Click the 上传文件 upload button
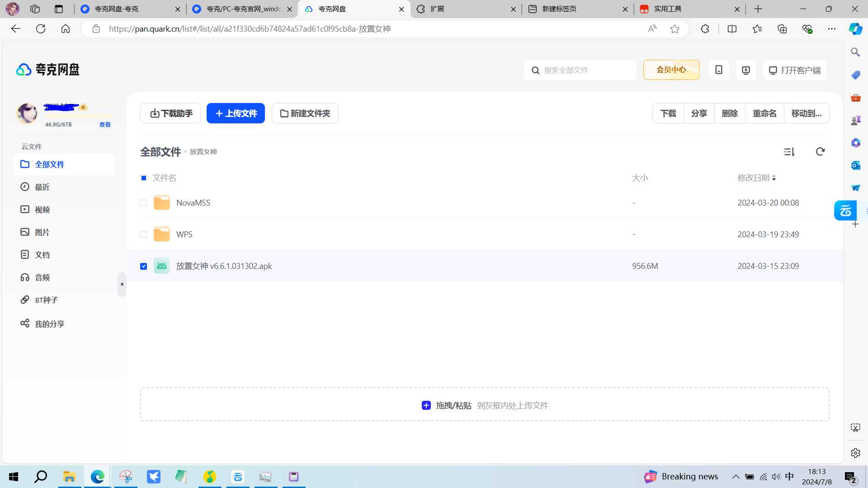Screen dimensions: 868x488 (236, 113)
